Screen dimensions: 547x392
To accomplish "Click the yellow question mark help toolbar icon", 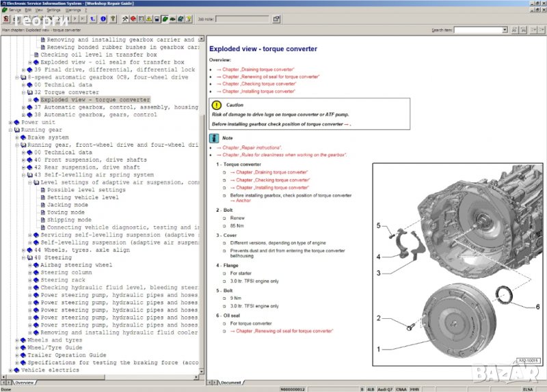I will click(112, 19).
